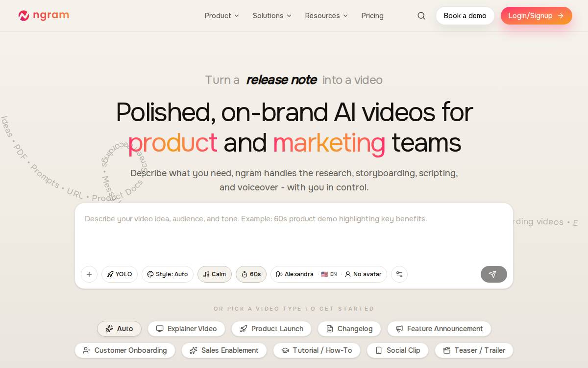This screenshot has height=368, width=588.
Task: Click Book a demo button
Action: (465, 16)
